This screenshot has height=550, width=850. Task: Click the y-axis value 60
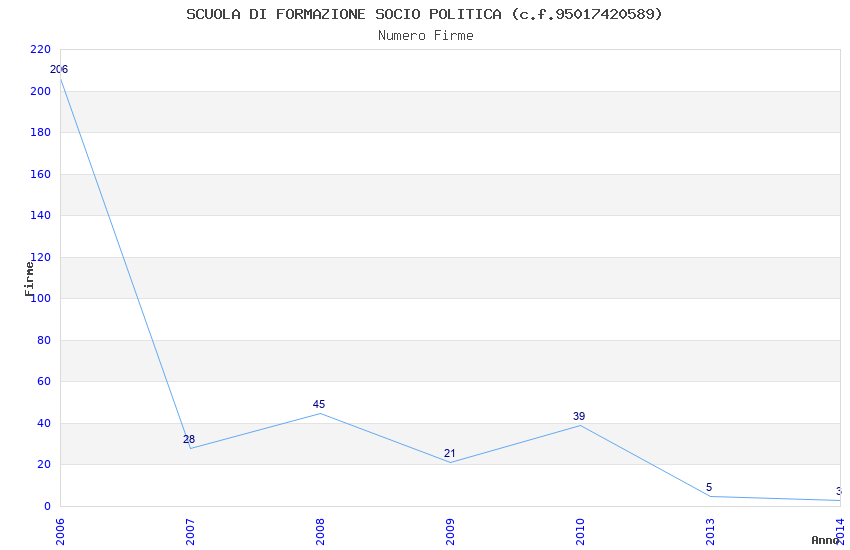44,381
